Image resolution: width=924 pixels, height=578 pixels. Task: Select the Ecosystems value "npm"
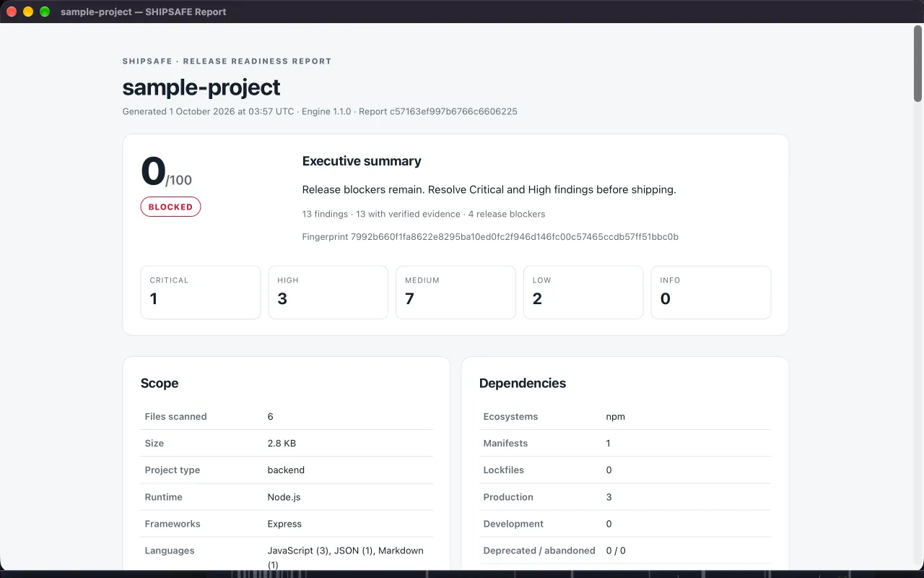[x=616, y=416]
